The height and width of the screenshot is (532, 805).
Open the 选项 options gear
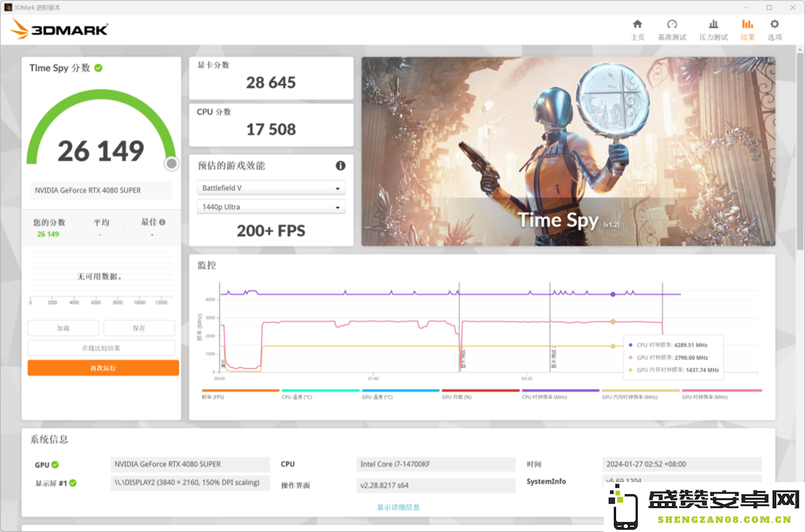click(x=774, y=30)
